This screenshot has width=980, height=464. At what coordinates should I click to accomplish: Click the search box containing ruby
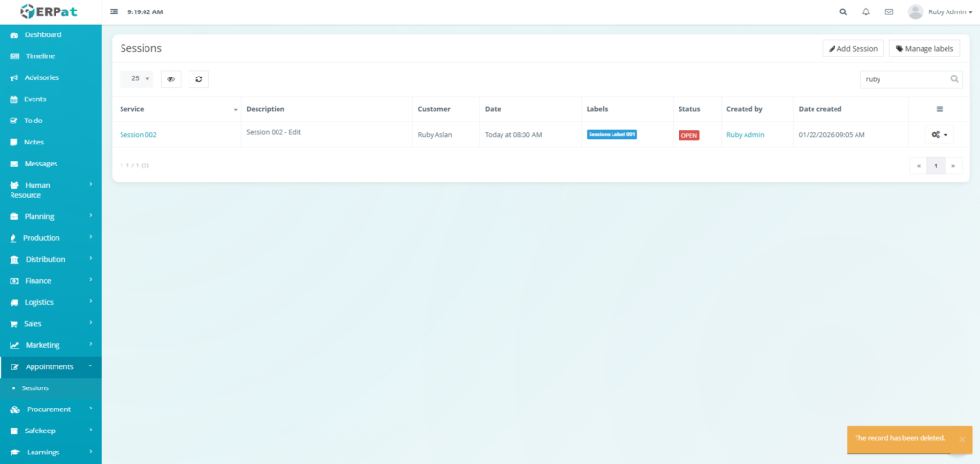902,79
